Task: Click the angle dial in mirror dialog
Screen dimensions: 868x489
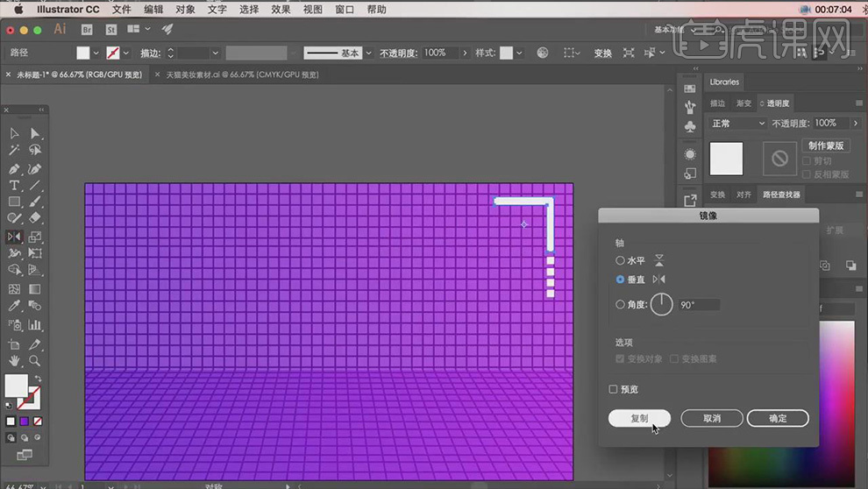Action: (661, 304)
